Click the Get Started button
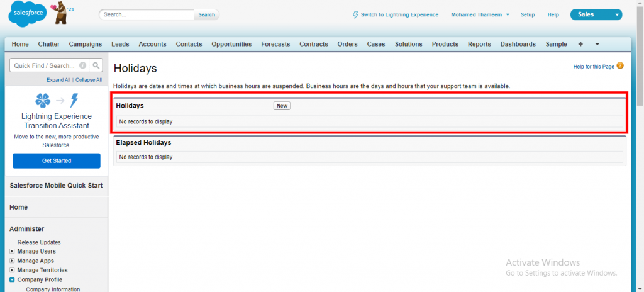 coord(57,161)
